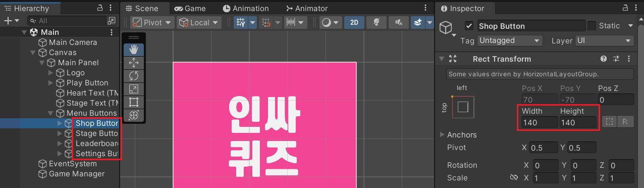
Task: Open Main scene options kebab menu
Action: 112,32
